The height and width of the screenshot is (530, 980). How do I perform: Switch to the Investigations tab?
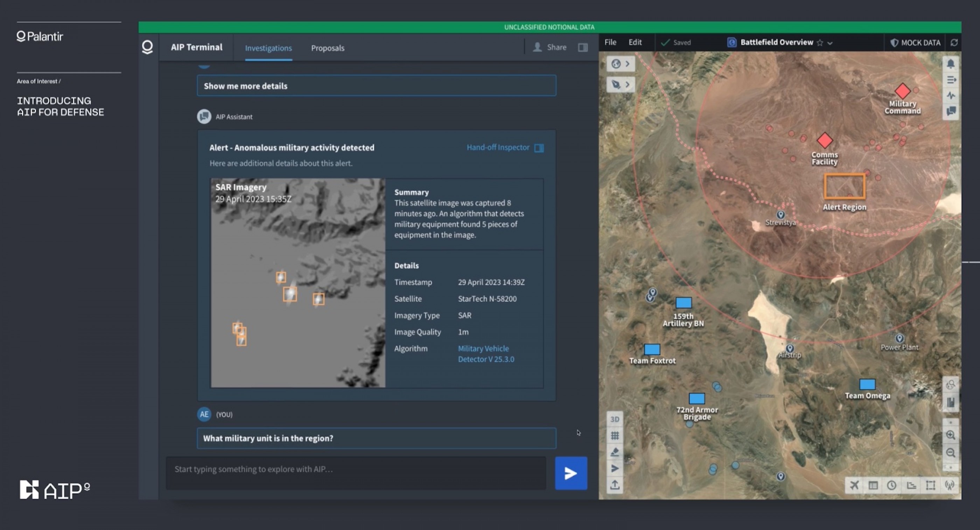point(268,48)
